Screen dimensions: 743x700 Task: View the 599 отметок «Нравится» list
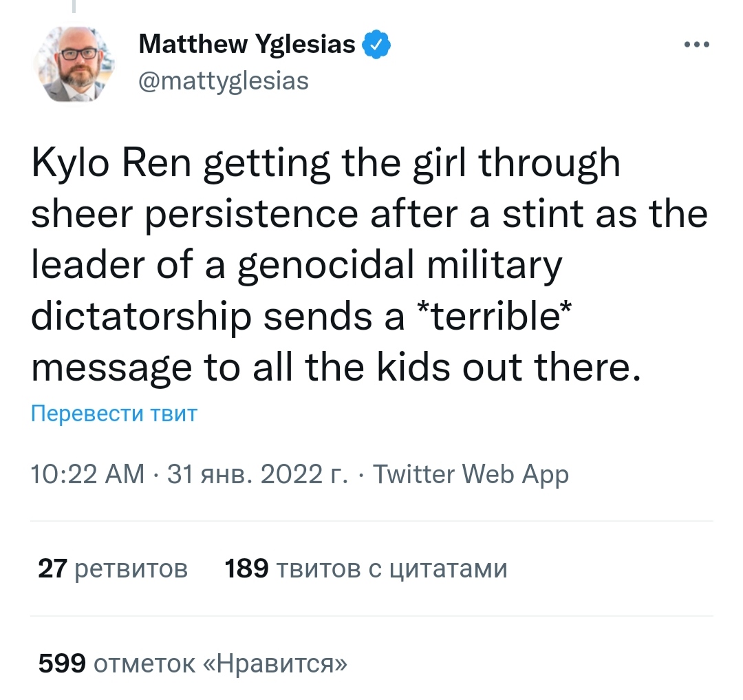pos(193,663)
